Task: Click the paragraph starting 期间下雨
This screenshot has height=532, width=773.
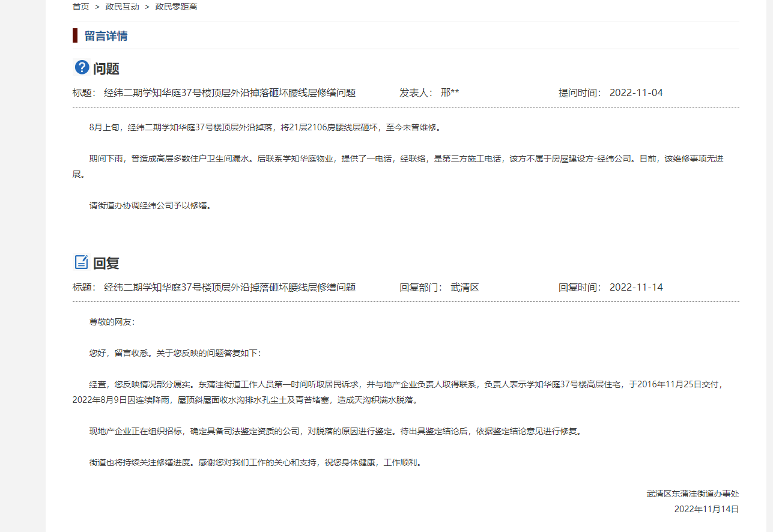Action: coord(398,166)
